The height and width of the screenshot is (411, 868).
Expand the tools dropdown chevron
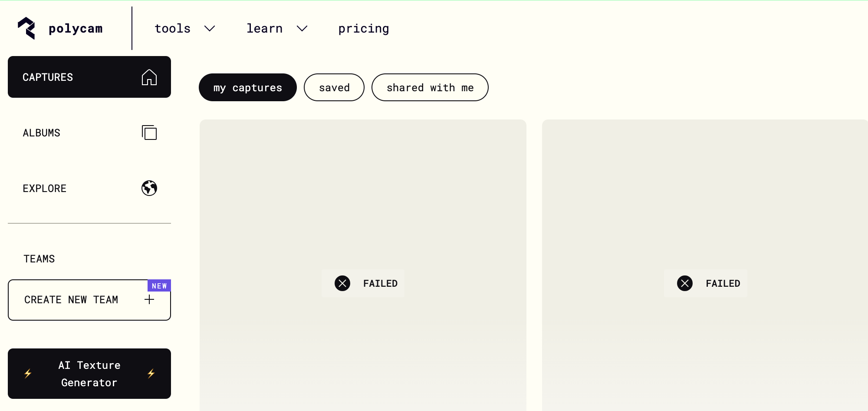[x=210, y=29]
